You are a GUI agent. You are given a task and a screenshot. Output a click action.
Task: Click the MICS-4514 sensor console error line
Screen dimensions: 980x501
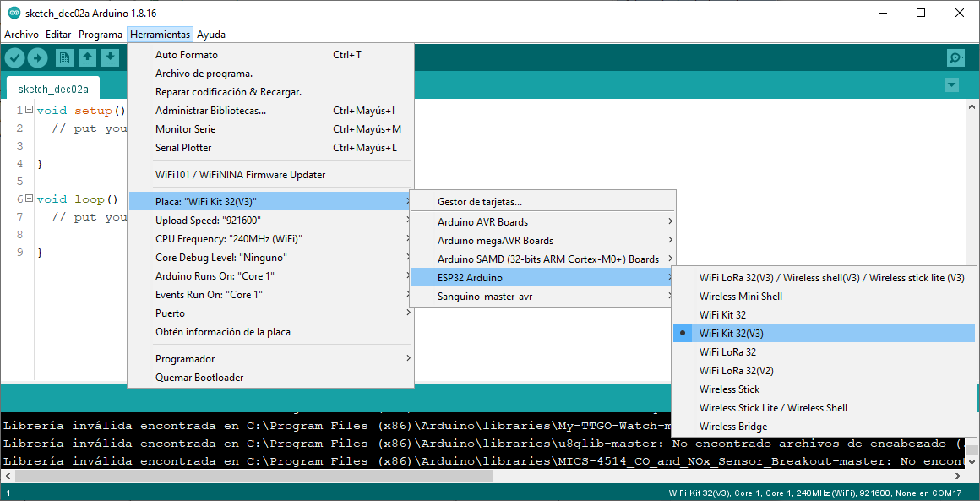pyautogui.click(x=482, y=461)
